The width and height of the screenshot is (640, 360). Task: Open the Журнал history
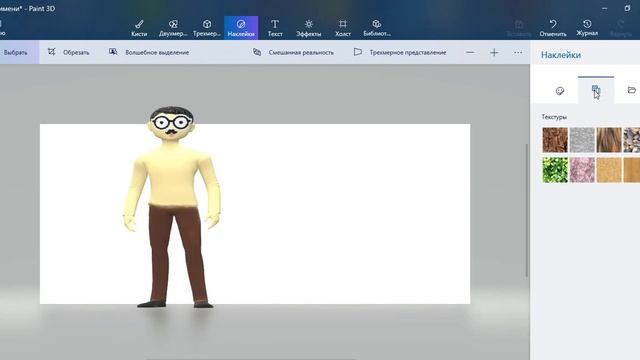[587, 28]
